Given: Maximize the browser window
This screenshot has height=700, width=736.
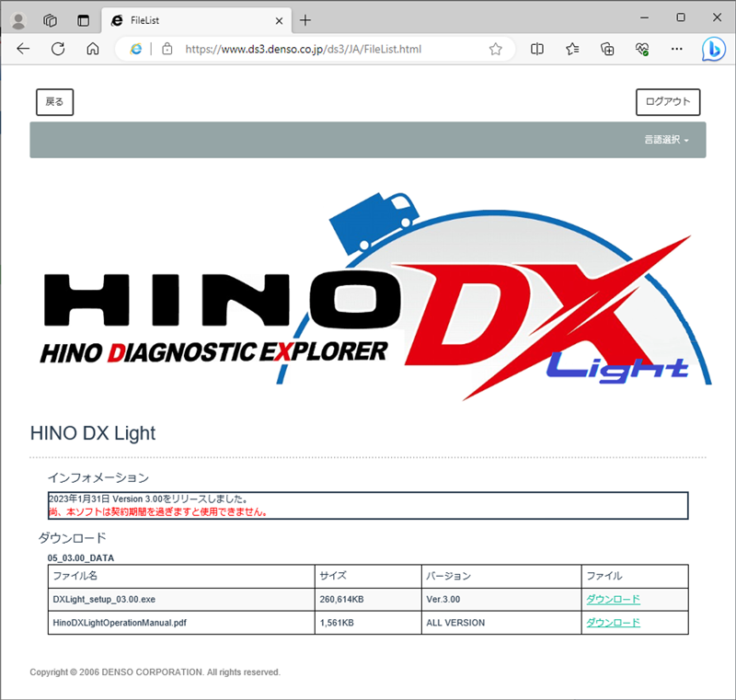Looking at the screenshot, I should [x=681, y=17].
